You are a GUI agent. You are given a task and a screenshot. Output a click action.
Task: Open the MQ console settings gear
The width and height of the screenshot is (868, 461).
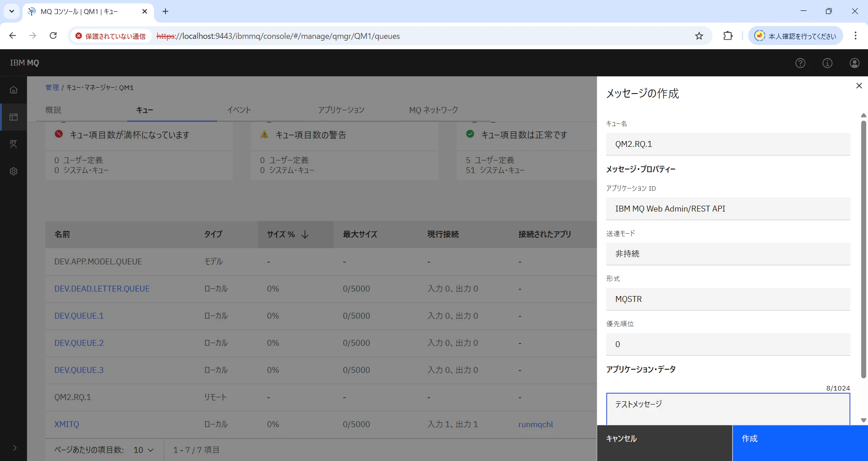[14, 171]
